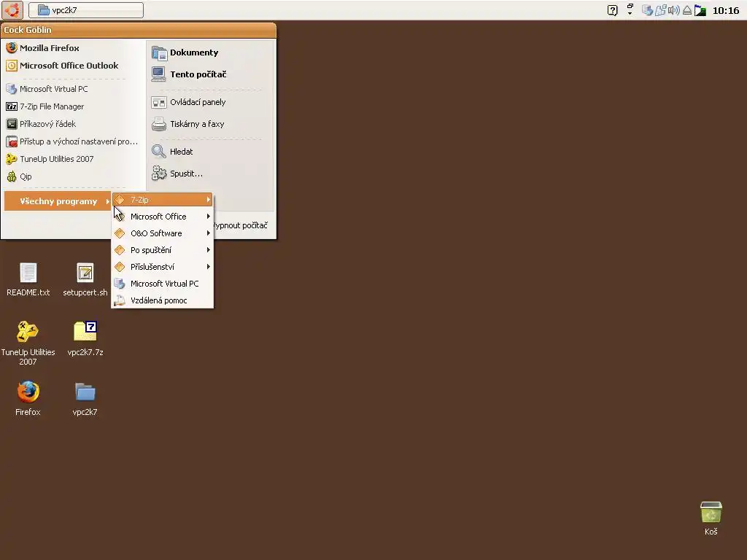Image resolution: width=747 pixels, height=560 pixels.
Task: Click the 10:16 clock
Action: [726, 10]
